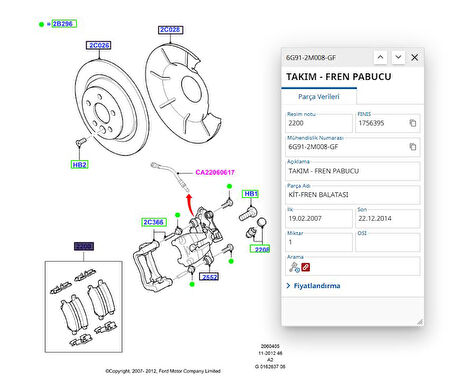Select part label 2552 on diagram
Image resolution: width=452 pixels, height=392 pixels.
pyautogui.click(x=209, y=277)
